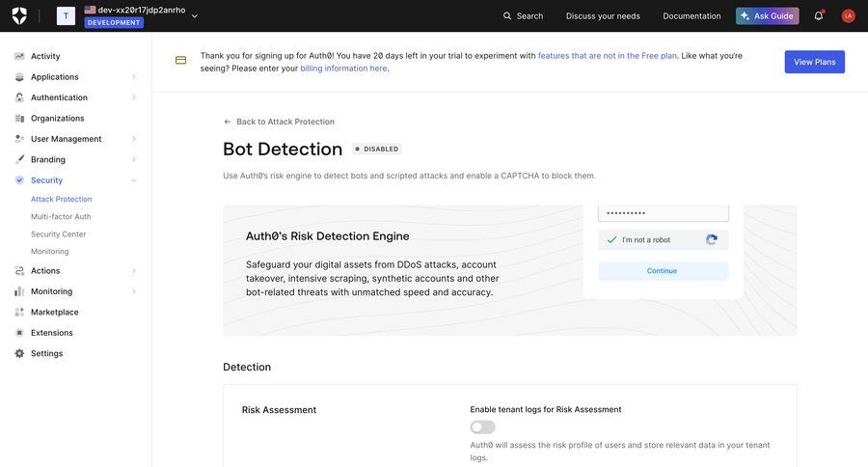
Task: Click the billing credit card icon
Action: coord(180,60)
